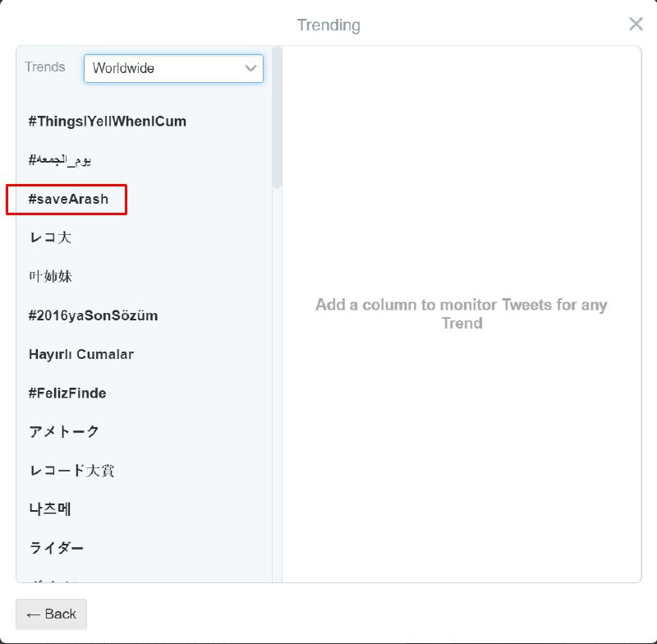Select the #ThingsIYellWhenICum trend
Viewport: 657px width, 644px height.
tap(107, 122)
